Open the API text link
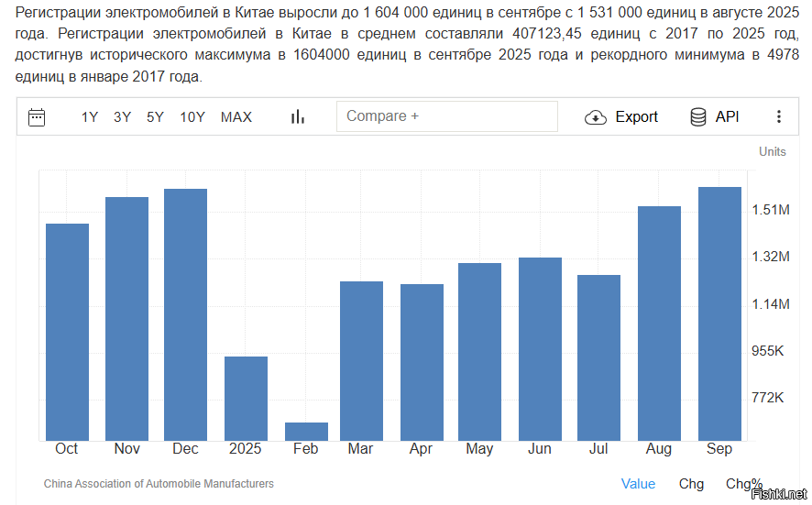The width and height of the screenshot is (812, 505). 727,117
